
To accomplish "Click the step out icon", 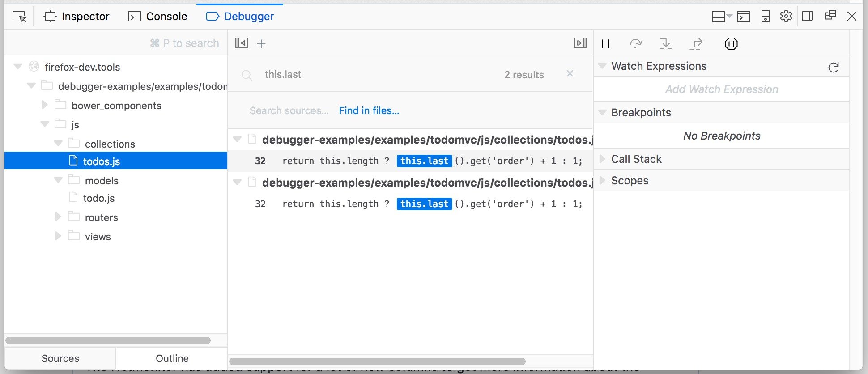I will [x=696, y=43].
